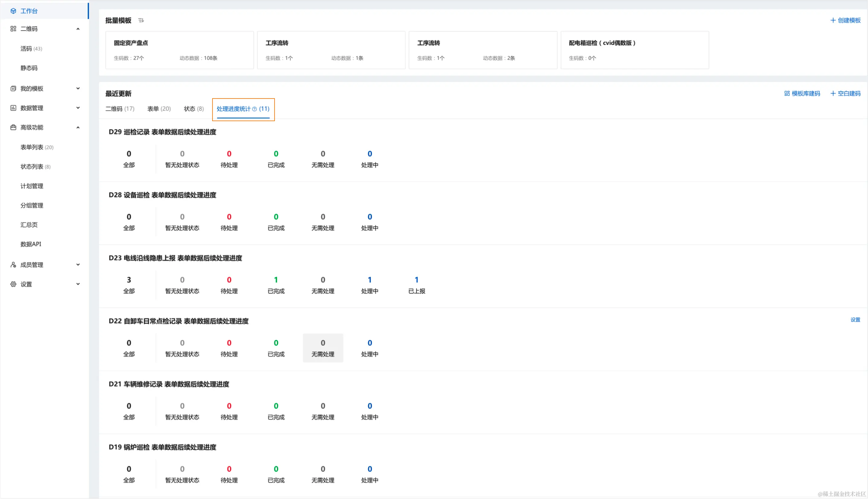Screen dimensions: 868x499
Task: Collapse the 二维码 menu chevron
Action: pos(78,29)
